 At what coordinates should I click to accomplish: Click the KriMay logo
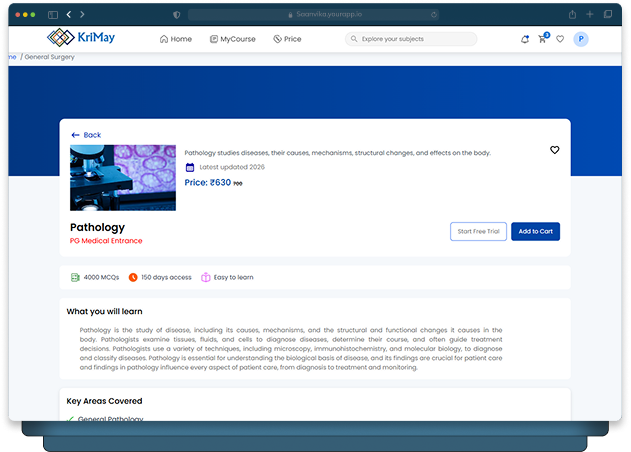tap(81, 37)
